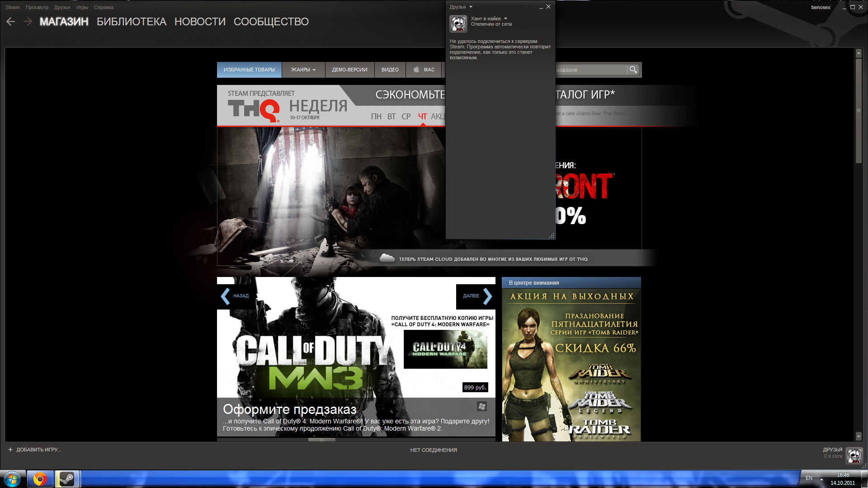Click the benosex account name
Viewport: 868px width, 488px height.
point(821,7)
